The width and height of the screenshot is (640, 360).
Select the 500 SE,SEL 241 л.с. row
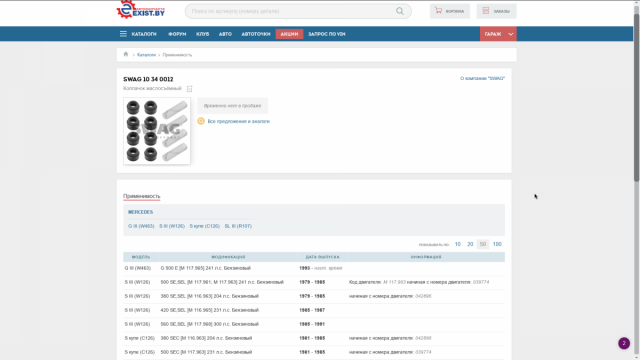pos(314,282)
